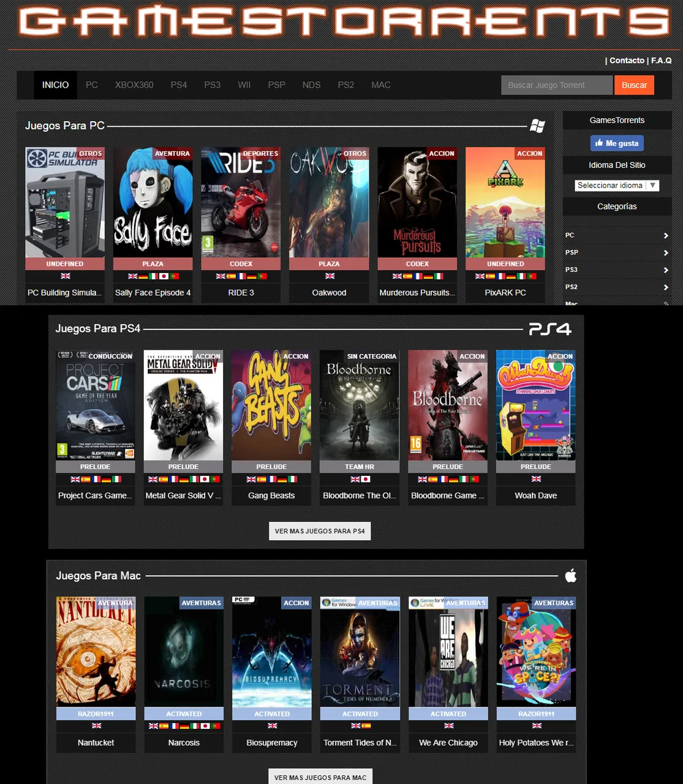Click the GamesTorrents logo header
The width and height of the screenshot is (683, 784).
pos(344,21)
